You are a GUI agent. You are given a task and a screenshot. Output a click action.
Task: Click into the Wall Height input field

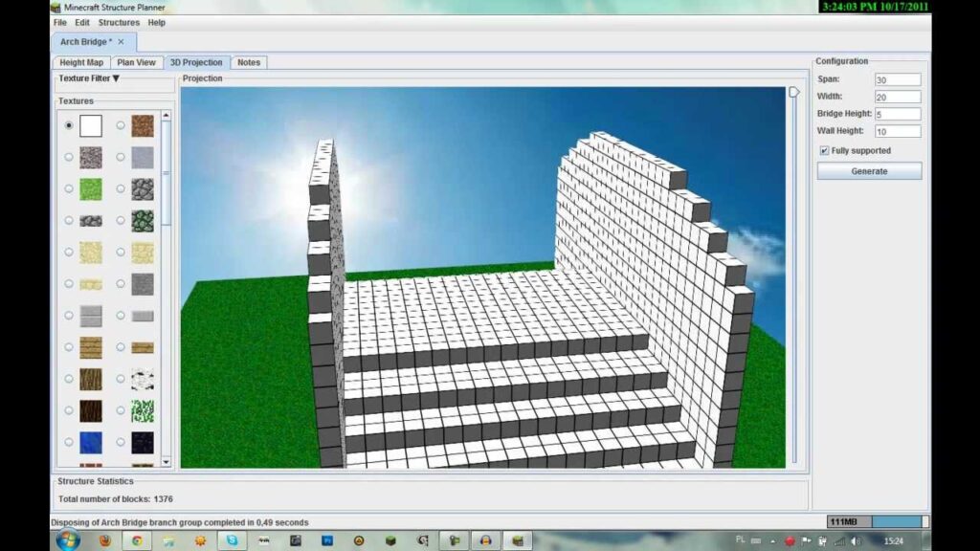click(898, 131)
